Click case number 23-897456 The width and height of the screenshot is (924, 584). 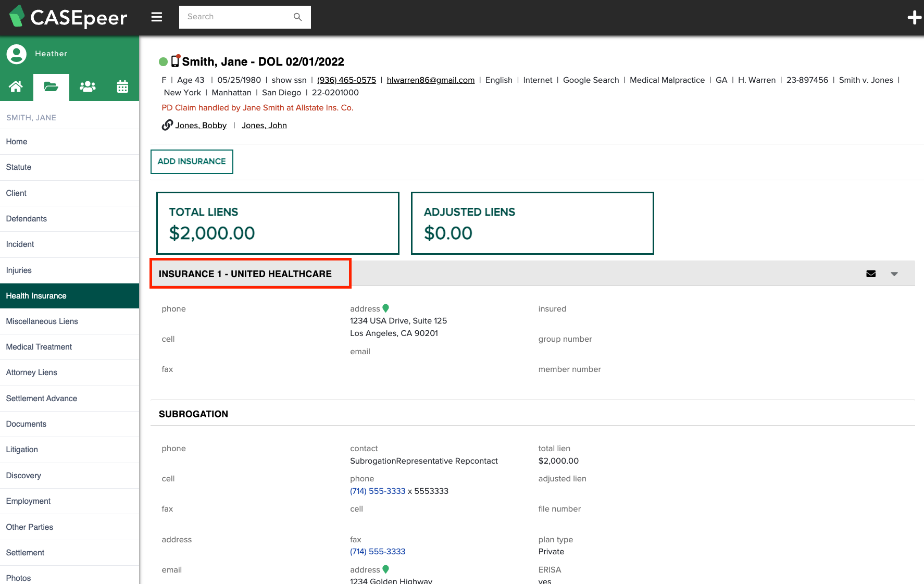(807, 80)
